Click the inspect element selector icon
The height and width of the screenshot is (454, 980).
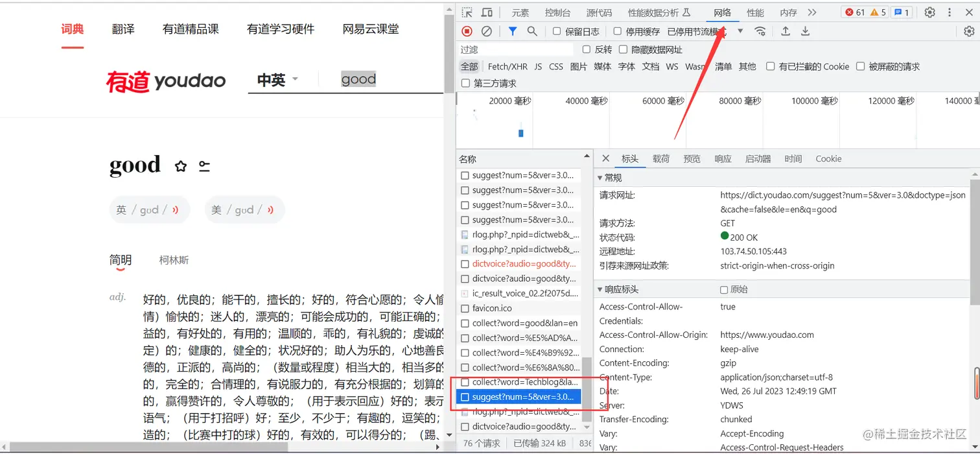pyautogui.click(x=467, y=12)
